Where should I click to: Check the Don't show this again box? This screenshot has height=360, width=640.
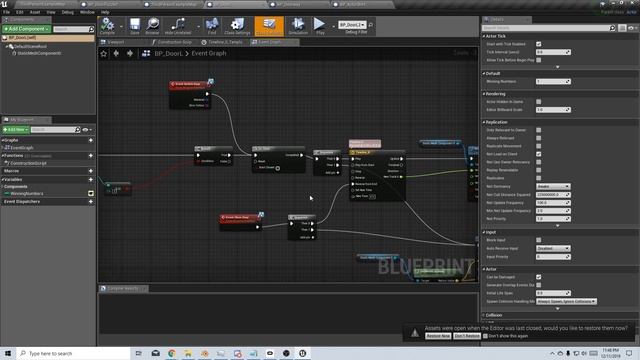point(485,336)
